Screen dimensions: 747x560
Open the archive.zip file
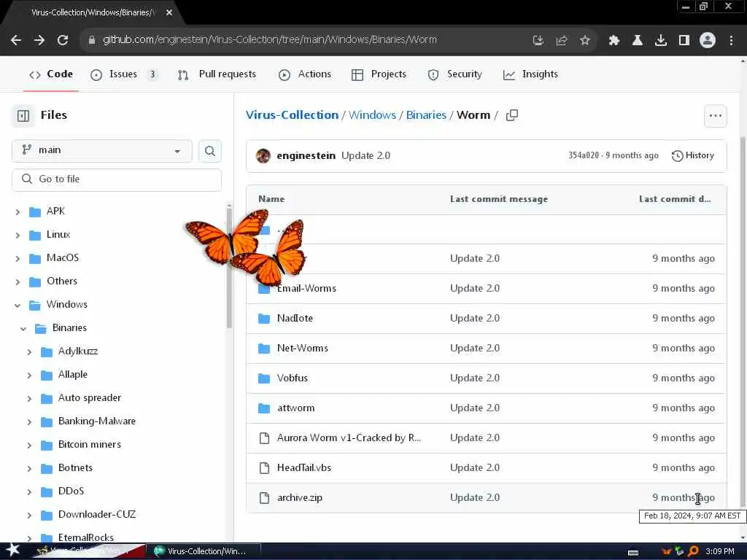(300, 498)
